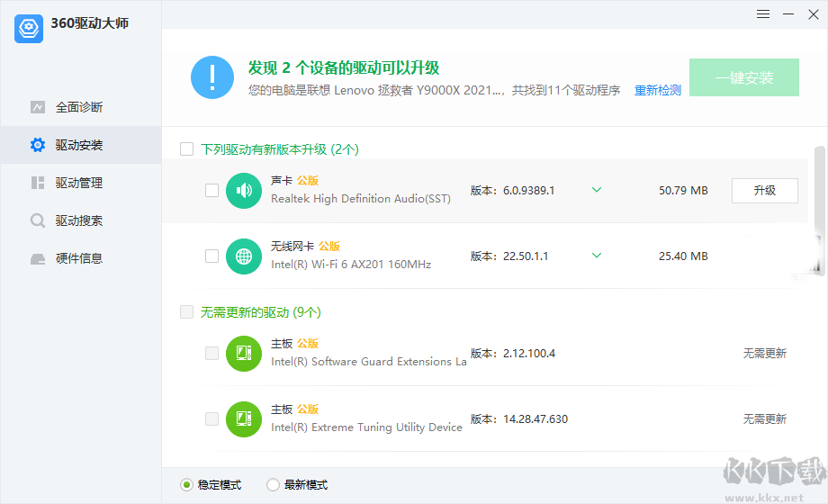Click the 升级 button for sound card
Viewport: 828px width, 504px height.
[x=764, y=191]
